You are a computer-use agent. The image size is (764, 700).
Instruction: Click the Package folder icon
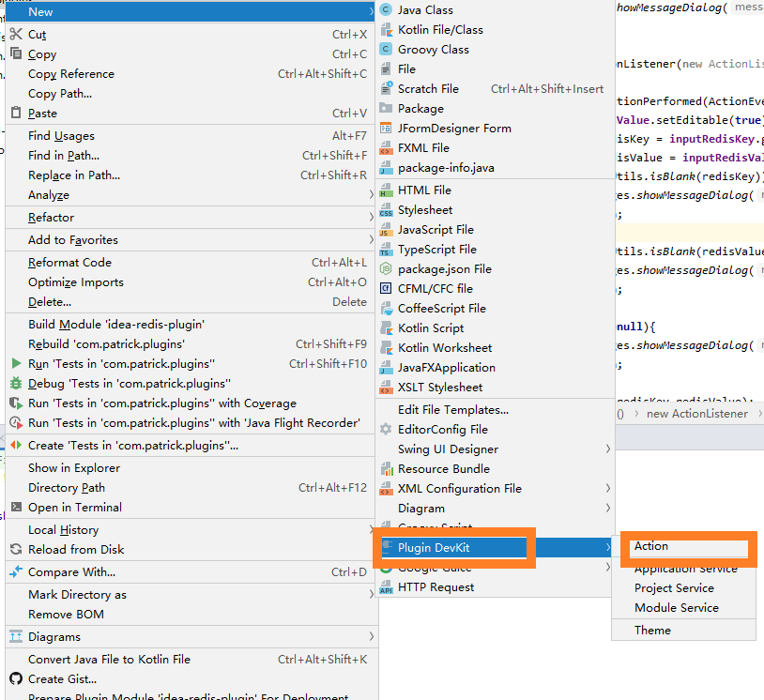click(386, 108)
